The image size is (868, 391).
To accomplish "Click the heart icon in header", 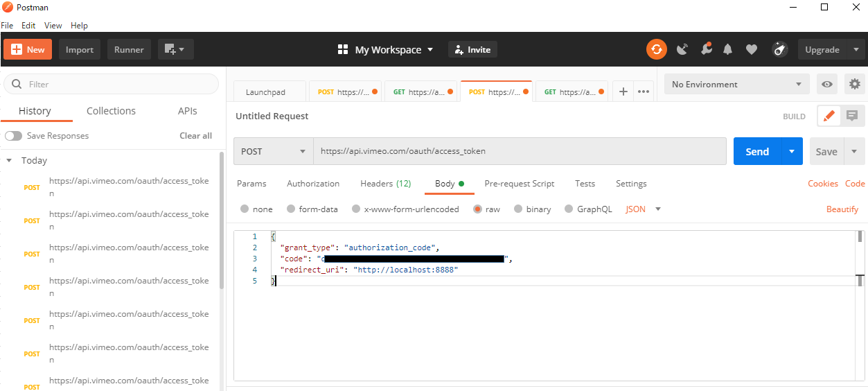I will (752, 49).
